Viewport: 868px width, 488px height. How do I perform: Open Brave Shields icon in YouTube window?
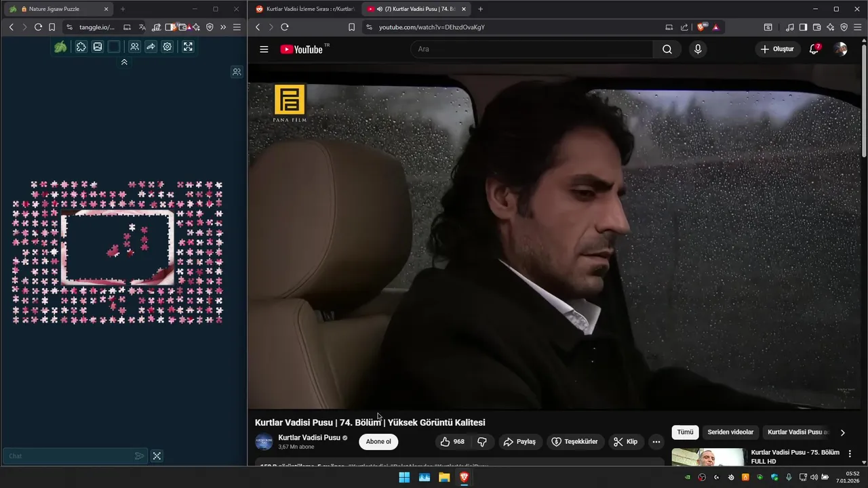click(x=701, y=27)
